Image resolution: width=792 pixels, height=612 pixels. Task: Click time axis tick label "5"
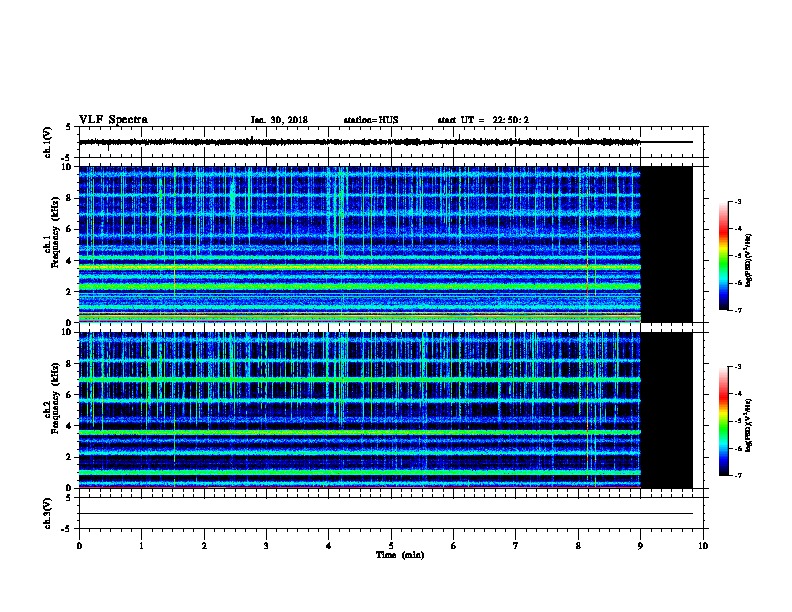click(391, 546)
